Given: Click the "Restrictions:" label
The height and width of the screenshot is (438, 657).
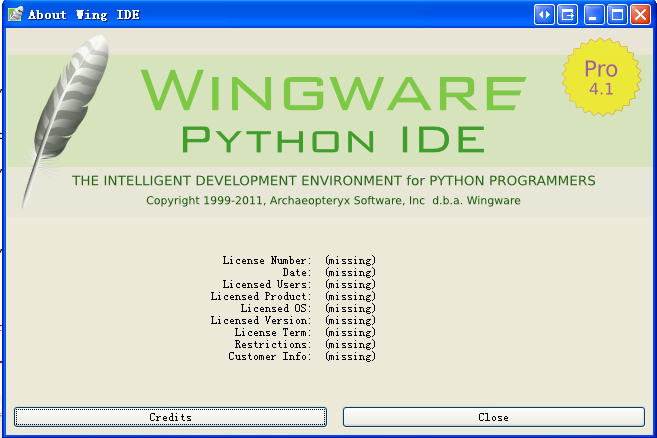Looking at the screenshot, I should click(273, 344).
